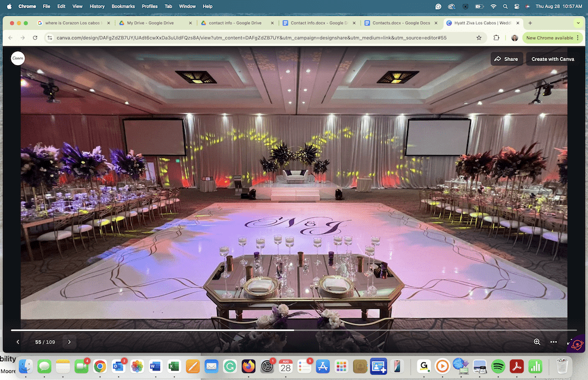
Task: Go to the previous presentation page
Action: point(18,342)
